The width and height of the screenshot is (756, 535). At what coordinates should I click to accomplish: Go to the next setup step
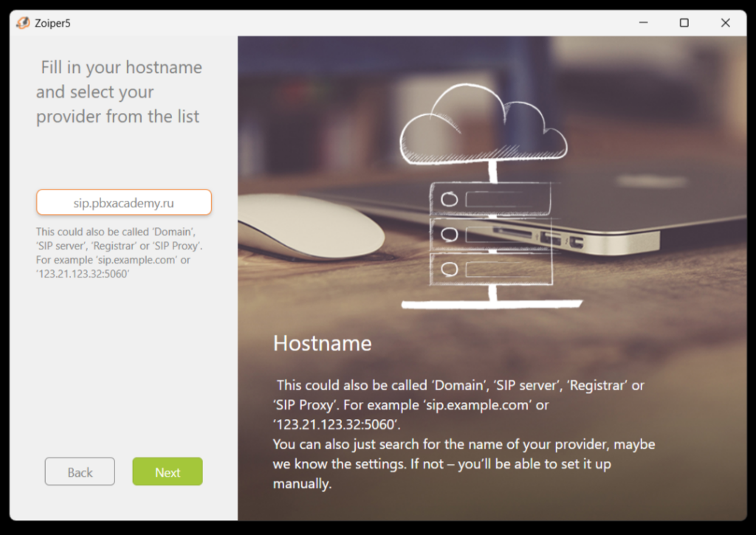click(x=168, y=472)
